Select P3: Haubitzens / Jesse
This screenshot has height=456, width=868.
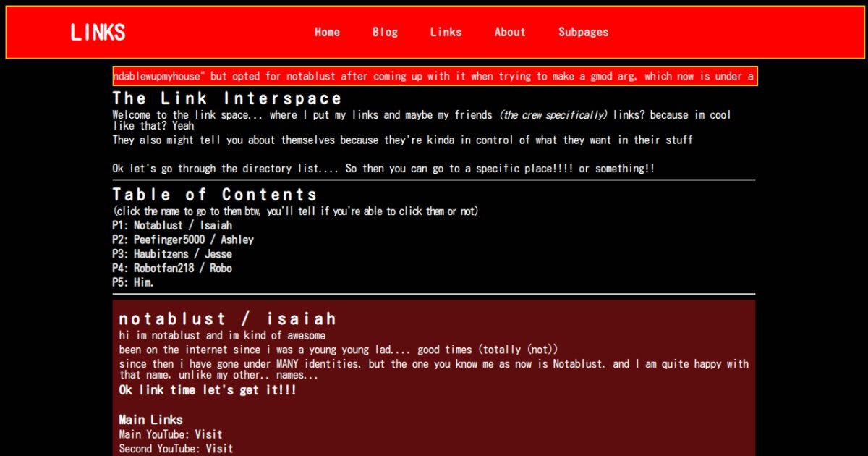[171, 254]
